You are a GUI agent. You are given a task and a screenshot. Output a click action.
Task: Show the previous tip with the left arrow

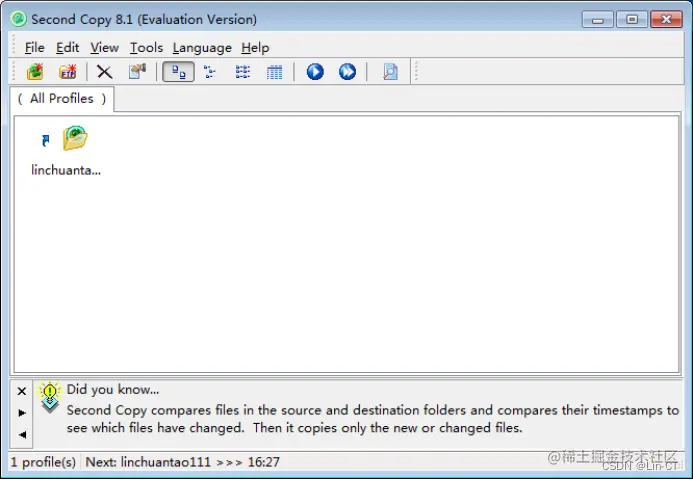point(22,434)
